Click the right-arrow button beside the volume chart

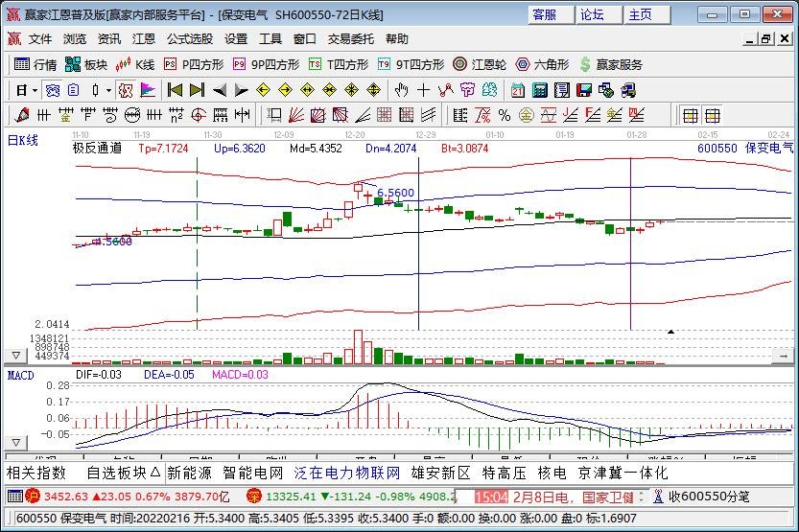click(x=784, y=356)
